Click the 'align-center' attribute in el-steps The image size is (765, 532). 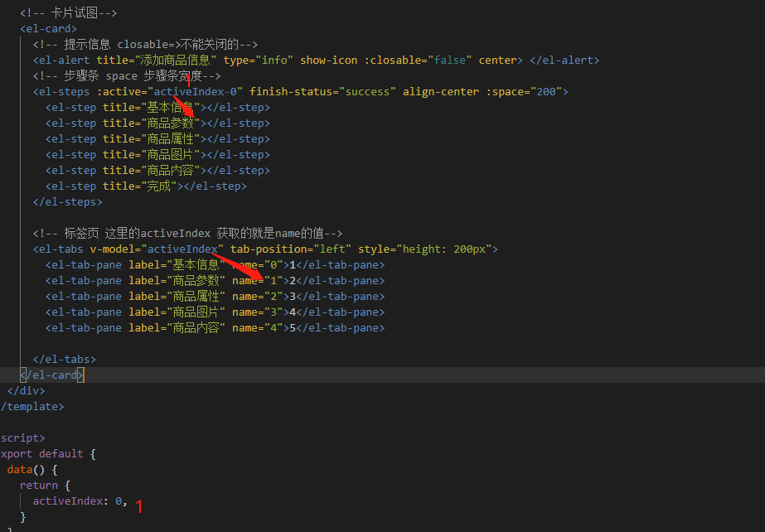[441, 92]
